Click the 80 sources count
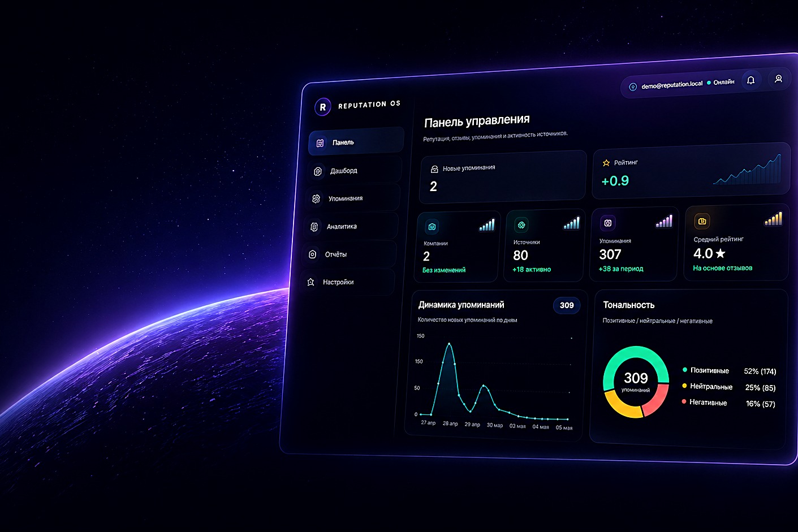 [520, 256]
